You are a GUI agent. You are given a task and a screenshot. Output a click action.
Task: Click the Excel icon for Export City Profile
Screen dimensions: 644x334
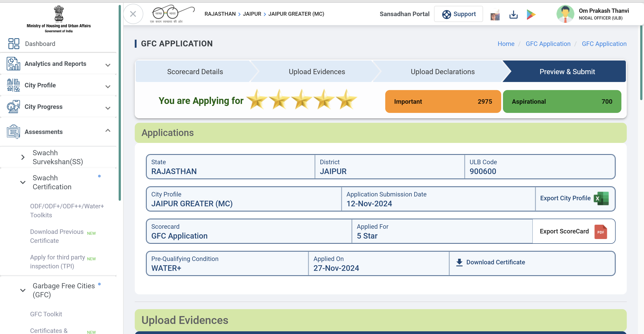click(x=601, y=198)
